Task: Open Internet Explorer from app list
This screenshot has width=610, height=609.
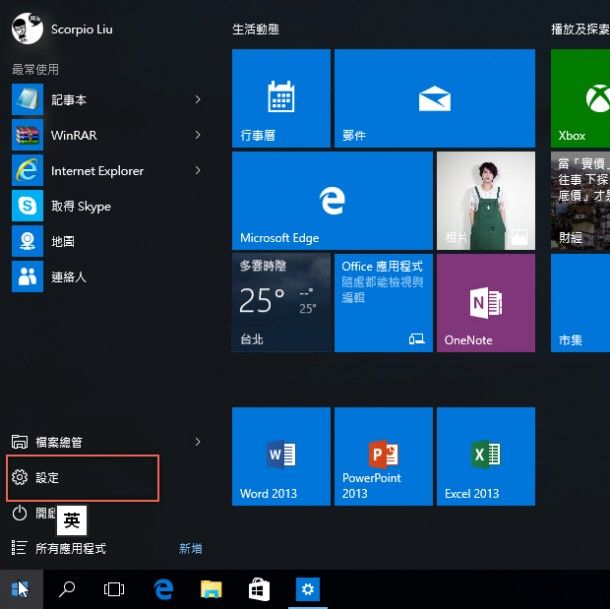Action: pos(97,171)
